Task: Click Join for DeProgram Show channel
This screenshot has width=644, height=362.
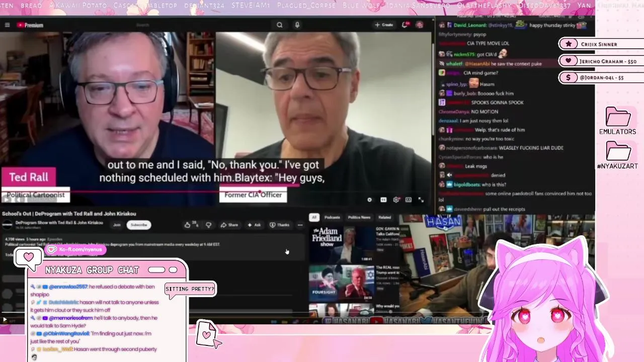Action: click(117, 225)
